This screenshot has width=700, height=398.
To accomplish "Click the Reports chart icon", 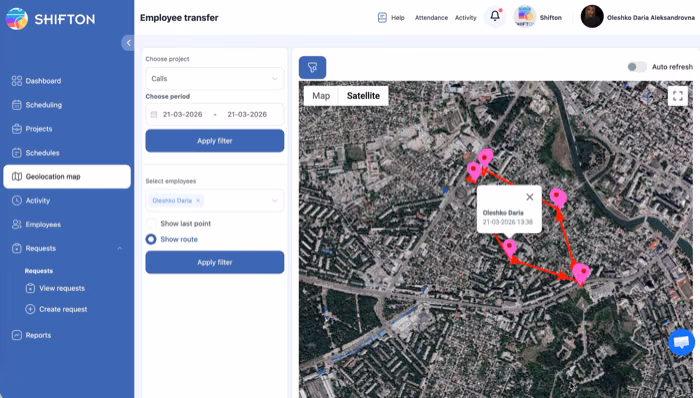I will point(17,335).
